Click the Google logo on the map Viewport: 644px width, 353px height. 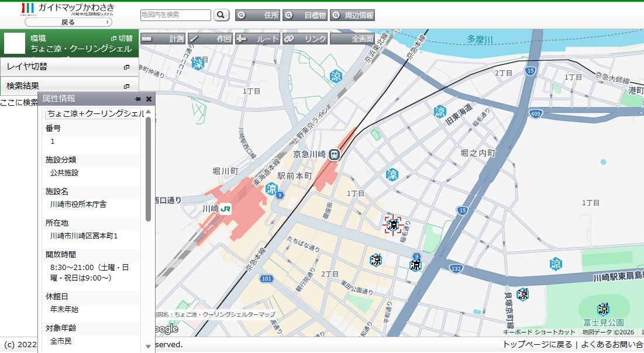coord(167,329)
